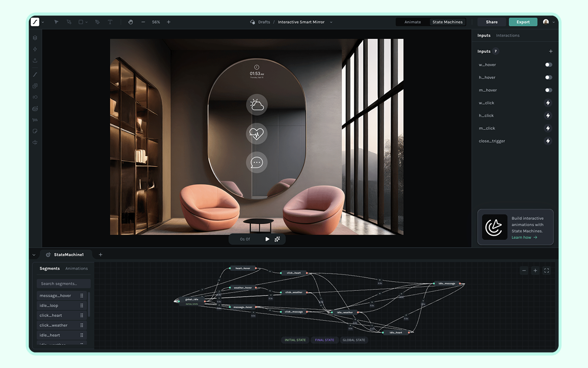This screenshot has width=588, height=368.
Task: Select the Text tool in toolbar
Action: tap(110, 22)
